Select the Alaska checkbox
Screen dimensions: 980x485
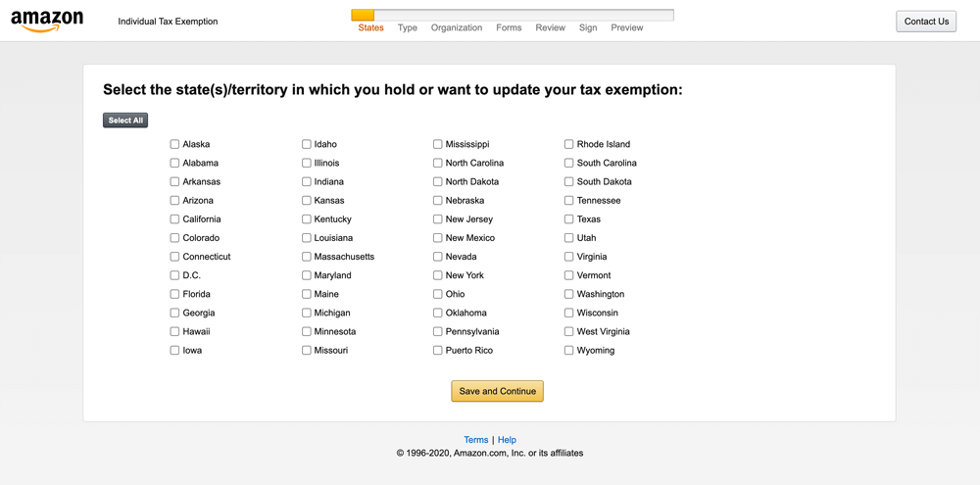point(175,144)
